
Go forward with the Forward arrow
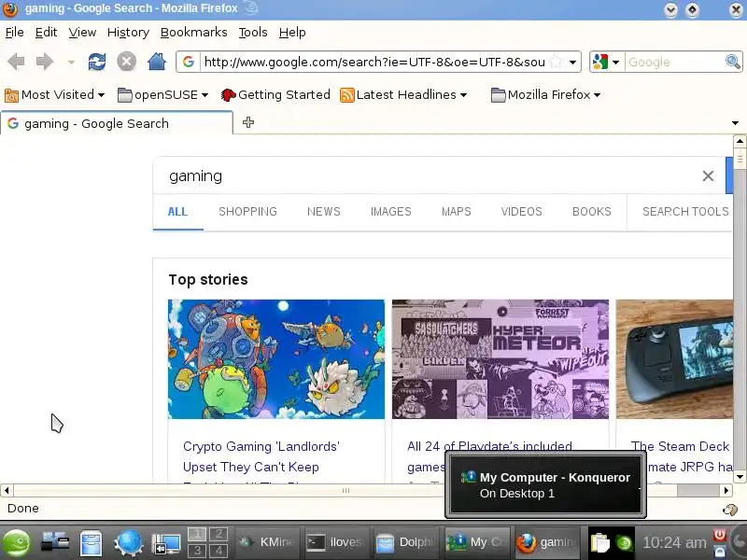click(44, 62)
